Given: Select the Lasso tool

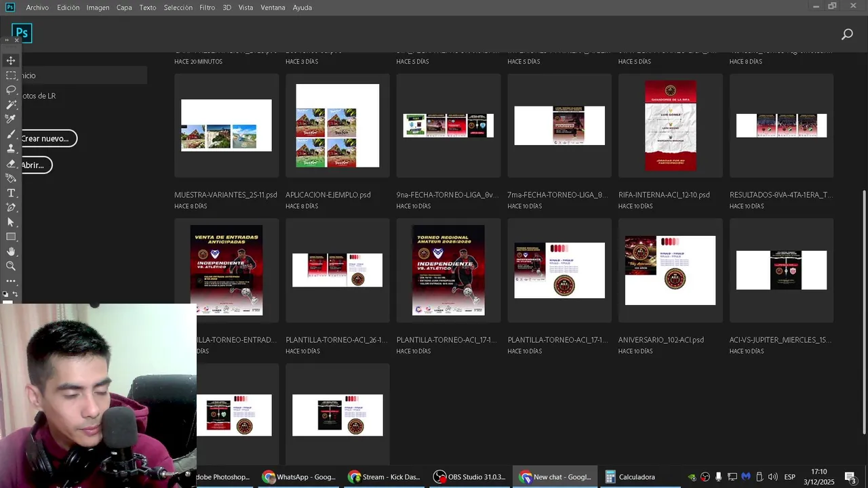Looking at the screenshot, I should click(11, 90).
